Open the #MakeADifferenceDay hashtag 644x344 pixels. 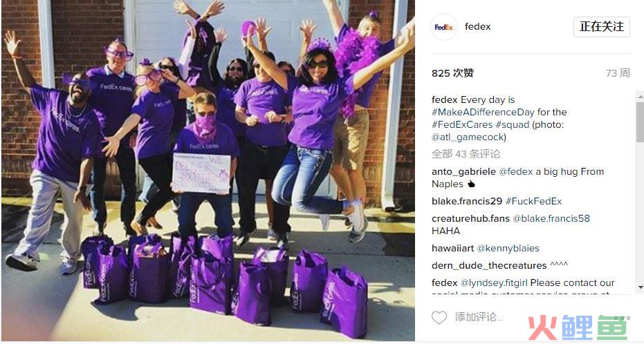[483, 112]
